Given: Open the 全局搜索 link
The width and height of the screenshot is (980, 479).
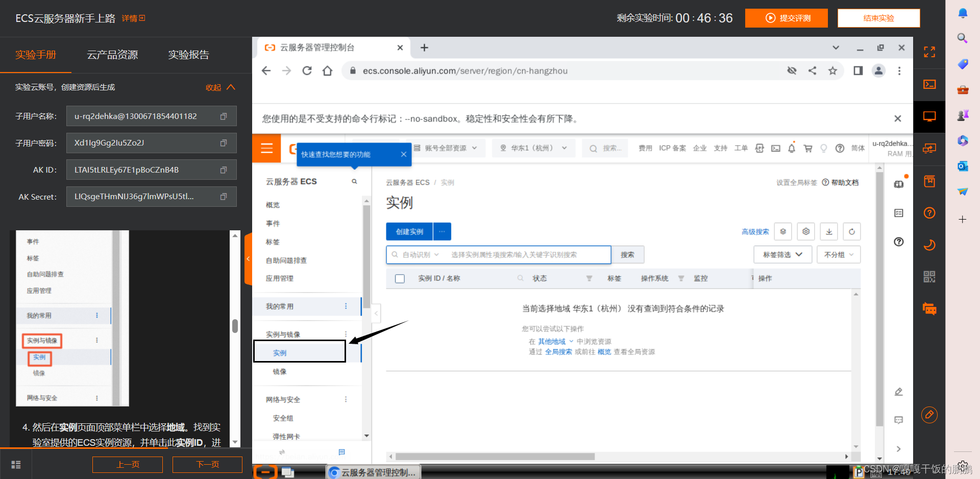Looking at the screenshot, I should (x=558, y=352).
